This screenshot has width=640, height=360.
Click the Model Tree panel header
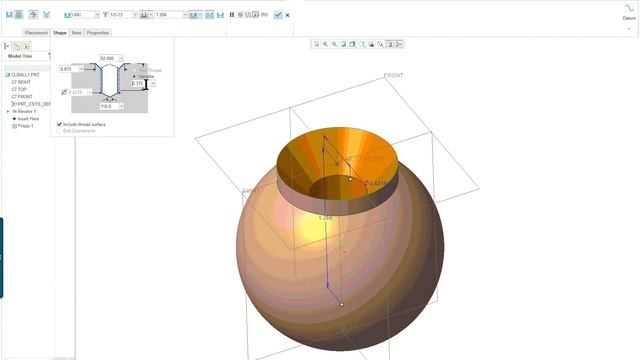20,56
